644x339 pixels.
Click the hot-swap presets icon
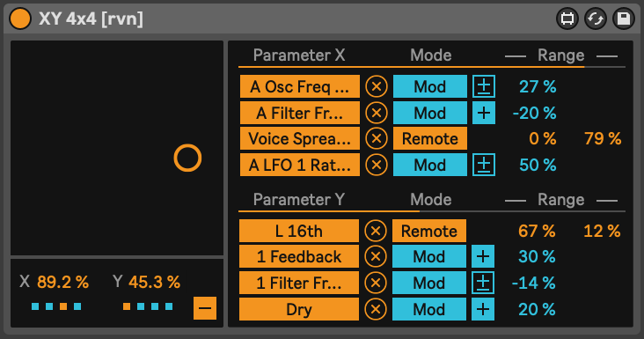(x=596, y=18)
